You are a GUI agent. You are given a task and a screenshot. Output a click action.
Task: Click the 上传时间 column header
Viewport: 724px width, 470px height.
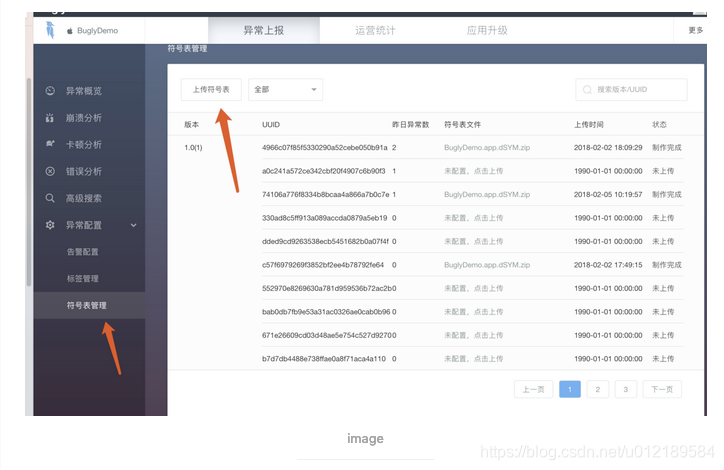click(x=588, y=125)
